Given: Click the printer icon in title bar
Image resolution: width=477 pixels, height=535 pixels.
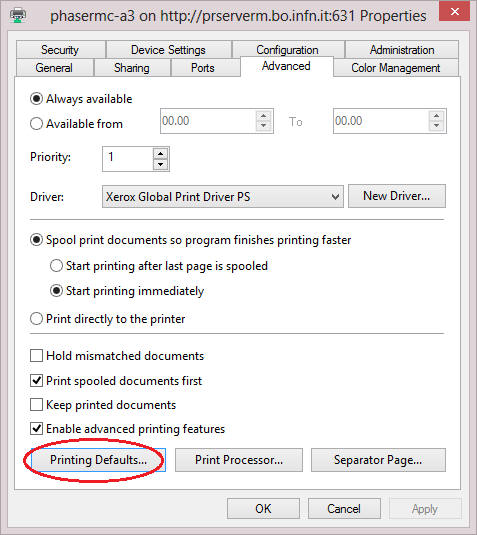Looking at the screenshot, I should coord(18,15).
